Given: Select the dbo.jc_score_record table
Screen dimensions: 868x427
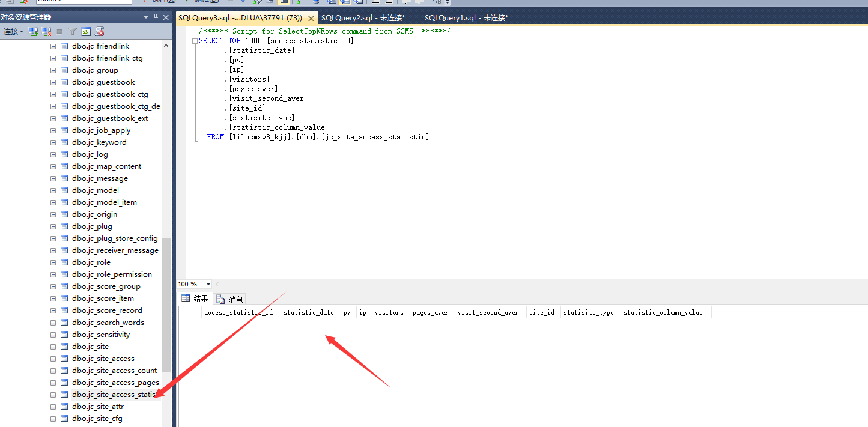Looking at the screenshot, I should (x=107, y=310).
